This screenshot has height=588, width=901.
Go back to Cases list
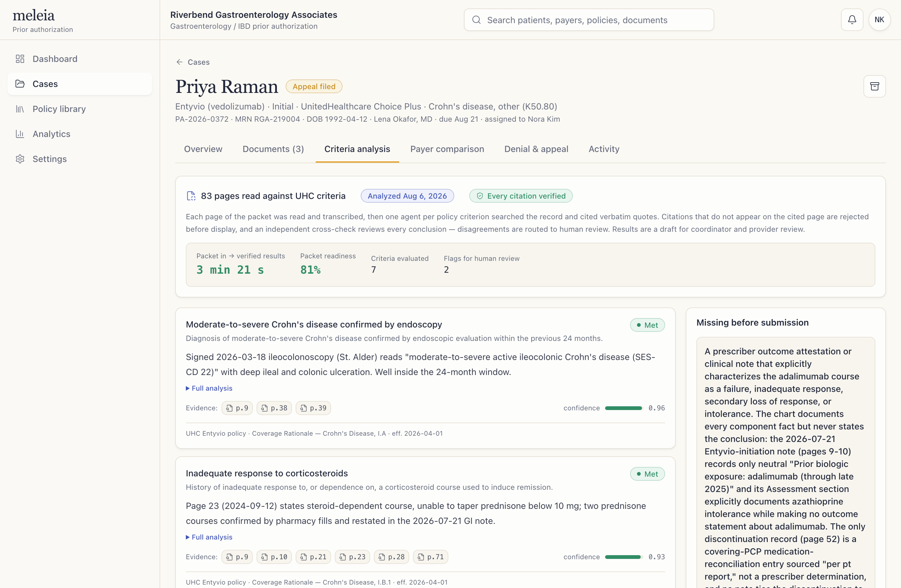[x=193, y=62]
